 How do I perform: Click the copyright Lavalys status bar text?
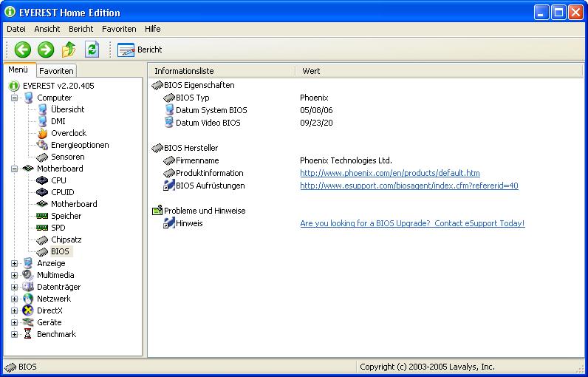[427, 367]
